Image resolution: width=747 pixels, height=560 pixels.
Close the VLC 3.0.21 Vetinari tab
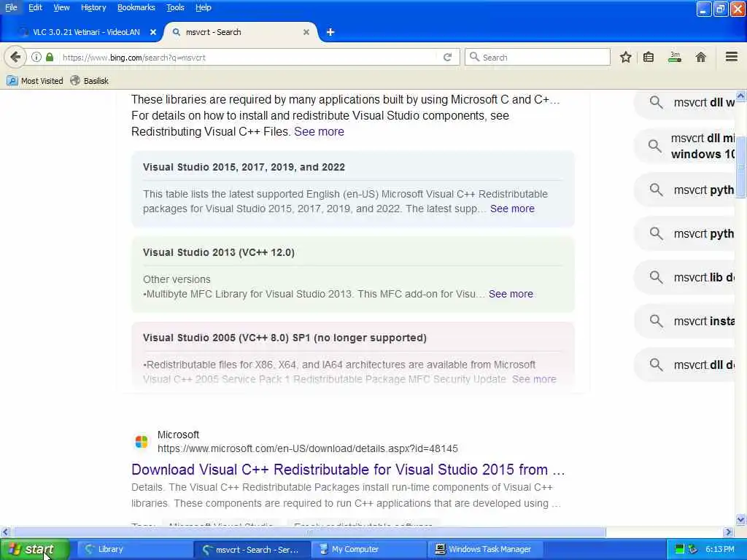point(153,32)
